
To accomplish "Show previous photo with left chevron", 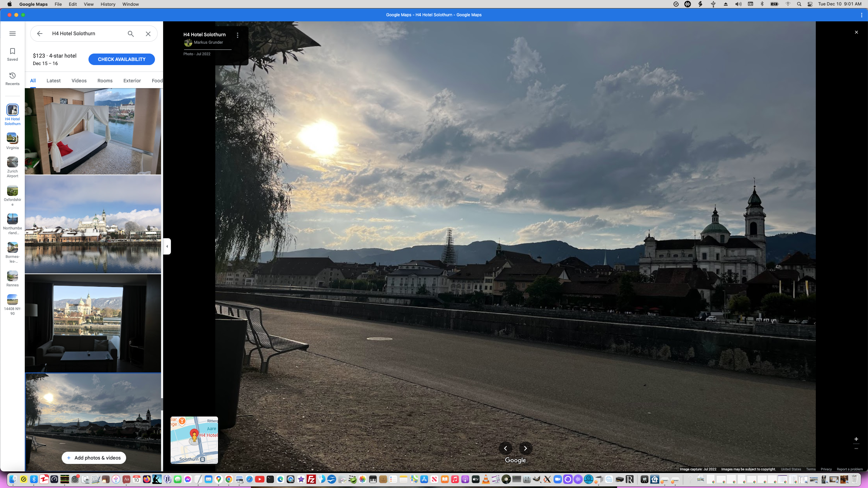I will [x=506, y=448].
